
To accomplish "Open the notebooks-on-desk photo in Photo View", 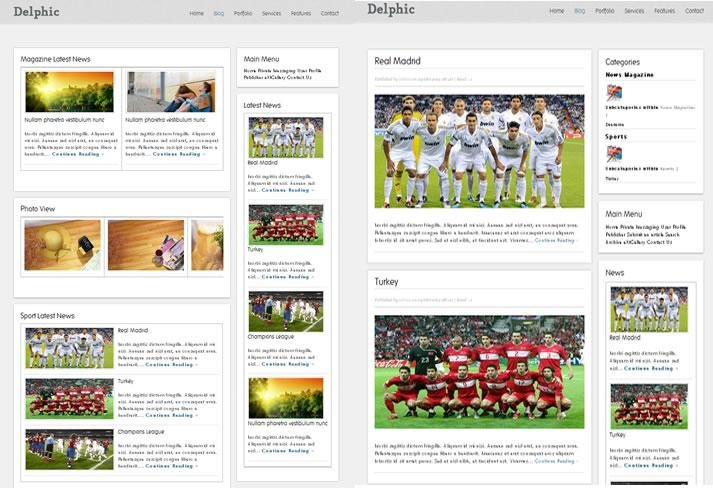I will [146, 245].
